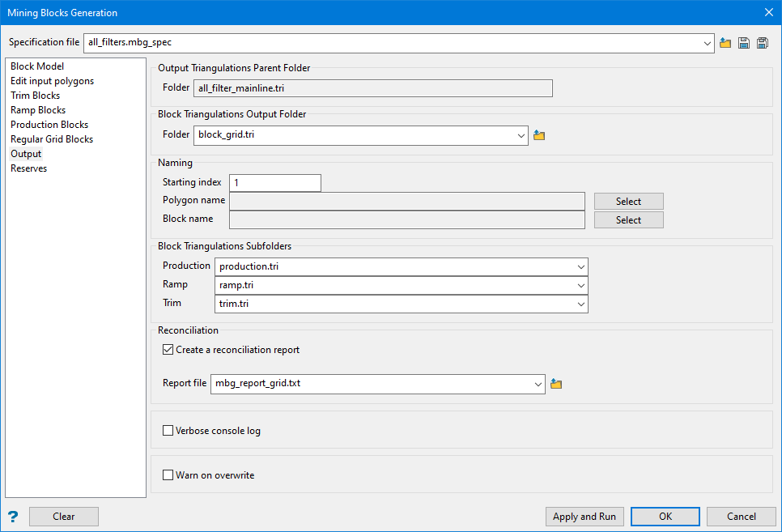
Task: Click Select next to Polygon name
Action: coord(628,202)
